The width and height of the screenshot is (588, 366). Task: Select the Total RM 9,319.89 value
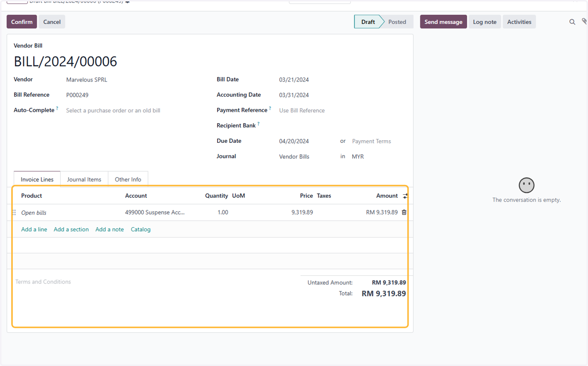384,293
